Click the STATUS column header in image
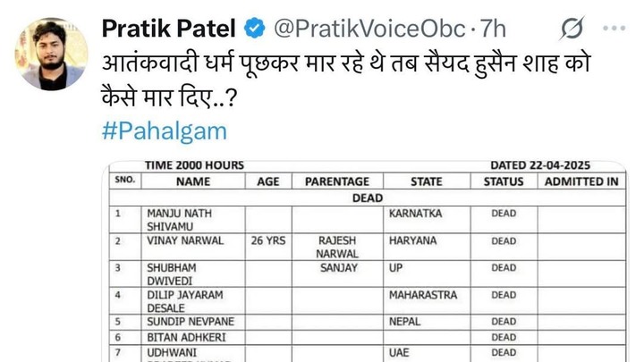 504,181
